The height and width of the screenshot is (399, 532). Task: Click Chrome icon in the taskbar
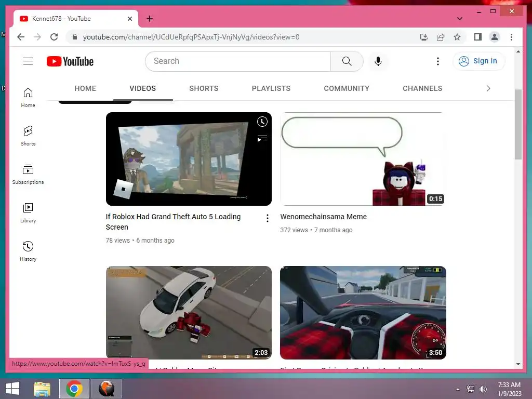[74, 389]
